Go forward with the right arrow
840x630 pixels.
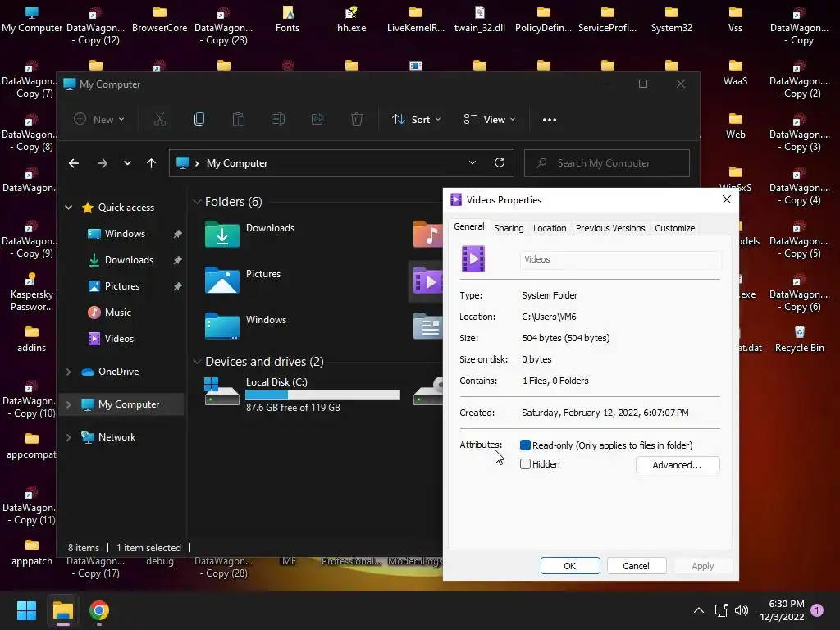coord(103,163)
